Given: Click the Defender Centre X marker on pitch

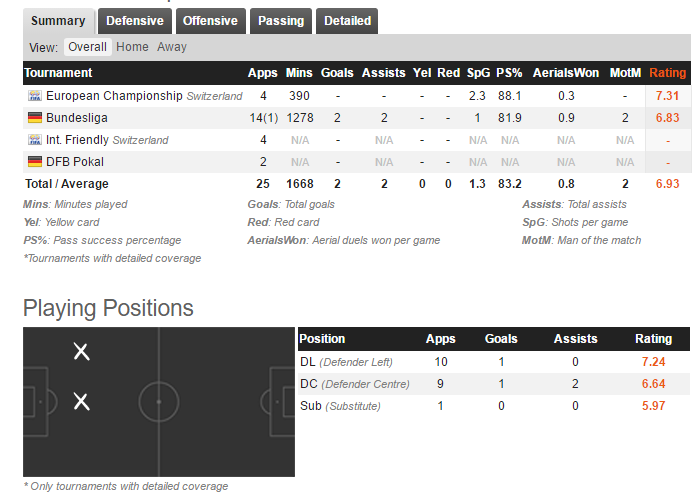Looking at the screenshot, I should pos(82,401).
